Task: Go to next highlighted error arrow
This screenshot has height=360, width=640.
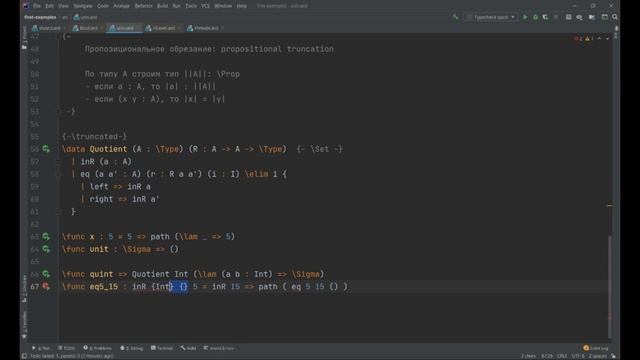Action: click(607, 38)
